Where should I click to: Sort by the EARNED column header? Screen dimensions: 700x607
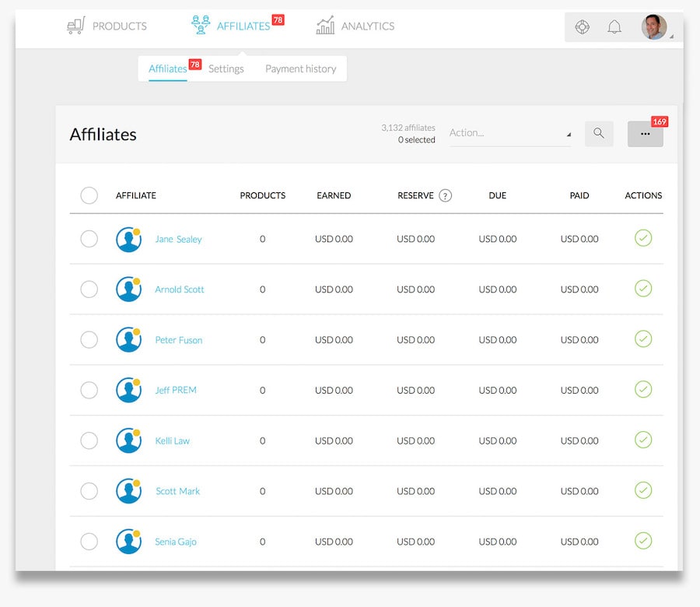pos(334,195)
